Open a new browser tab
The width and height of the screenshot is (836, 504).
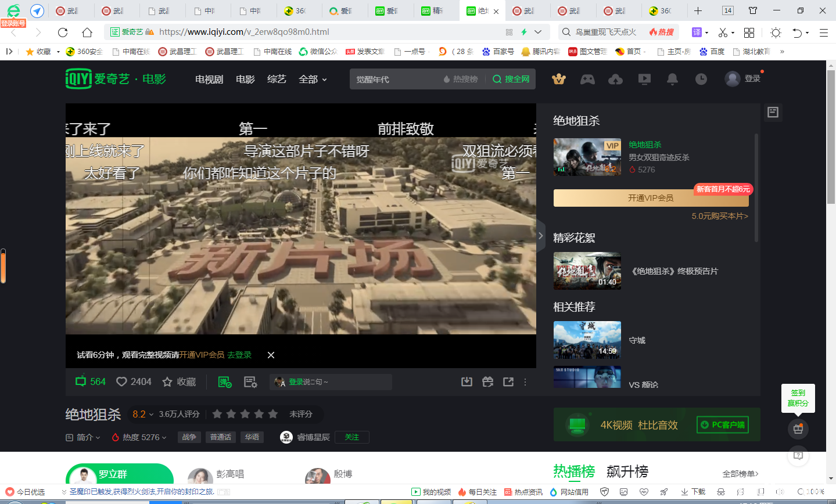[x=698, y=10]
